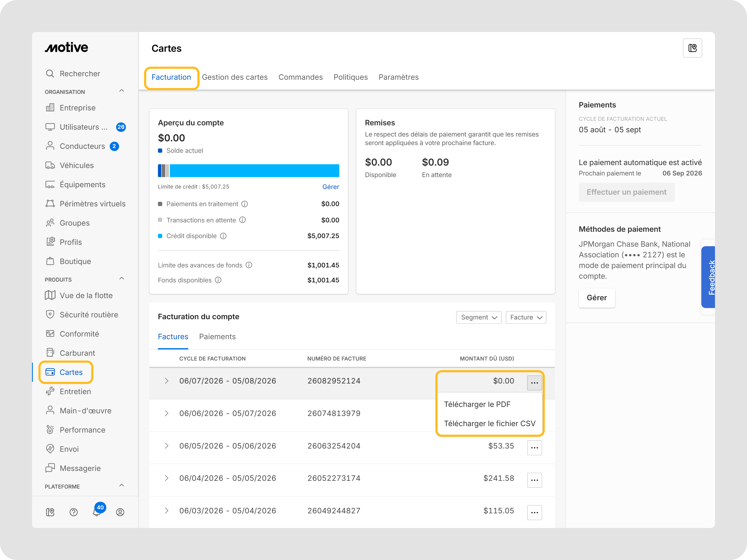Click the Motive logo
Screen dimensions: 747x560
click(66, 47)
